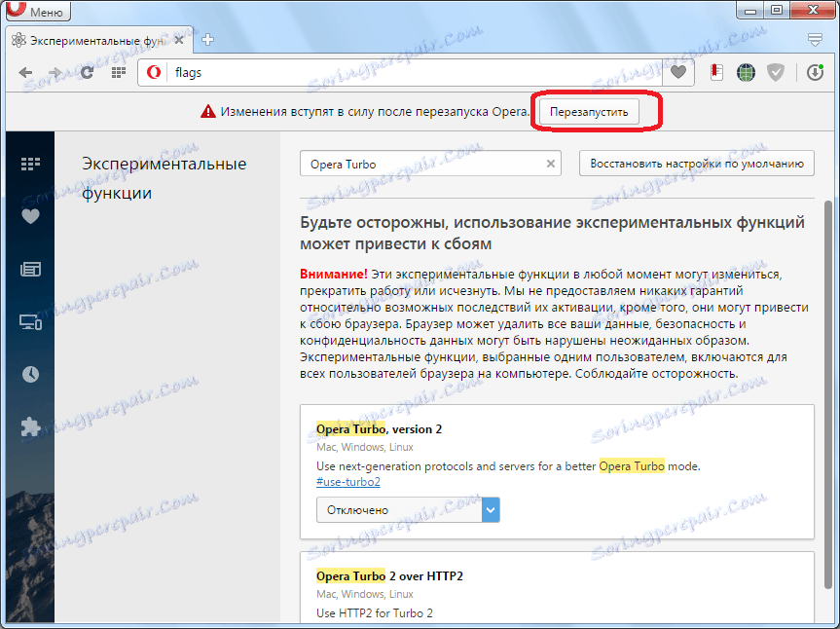Click Восстановить настройки по умолчанию
The height and width of the screenshot is (629, 840).
[696, 164]
